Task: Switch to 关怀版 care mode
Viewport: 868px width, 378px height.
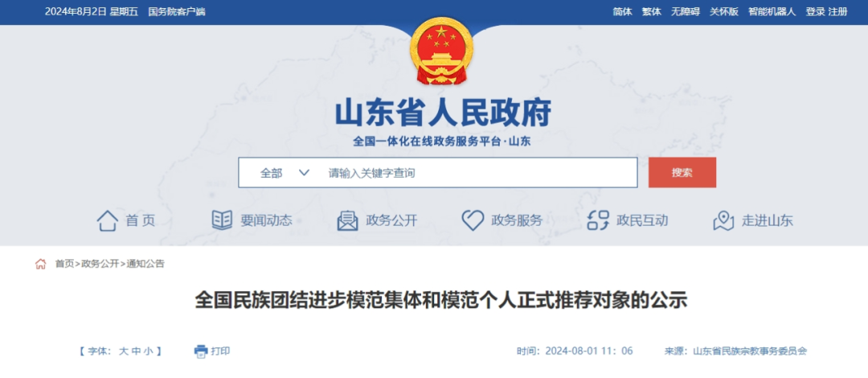Action: pos(724,11)
